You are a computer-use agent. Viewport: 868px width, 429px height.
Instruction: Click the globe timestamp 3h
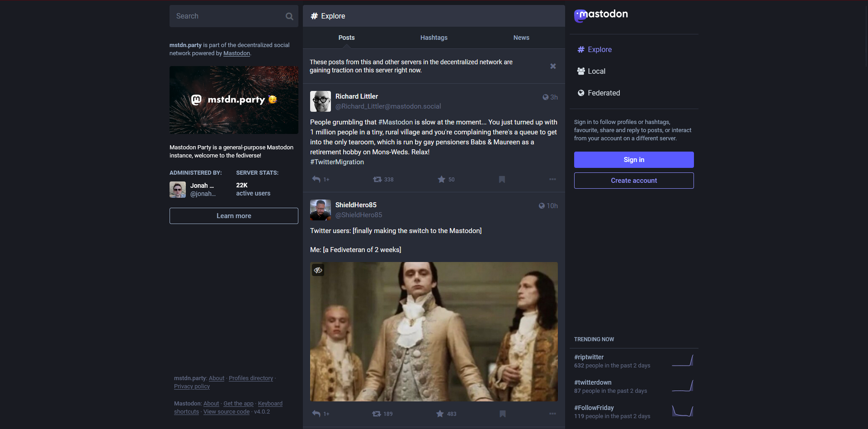(x=550, y=97)
